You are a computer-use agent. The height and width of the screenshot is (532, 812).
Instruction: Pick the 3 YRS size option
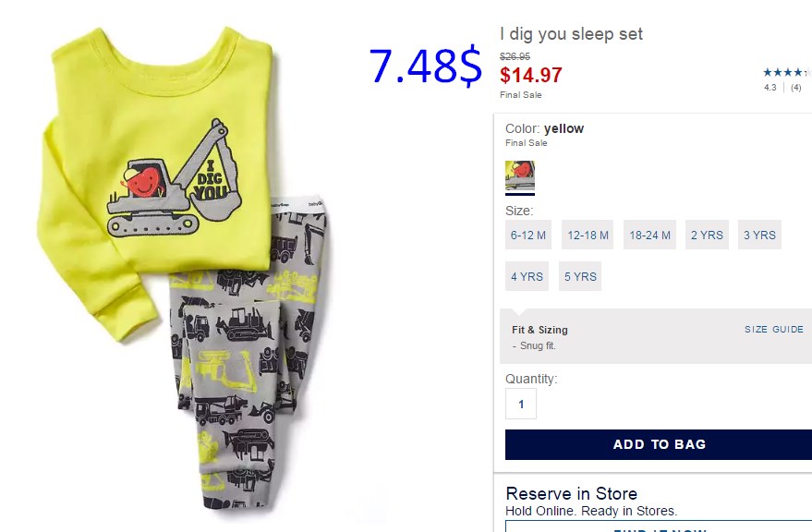[759, 235]
